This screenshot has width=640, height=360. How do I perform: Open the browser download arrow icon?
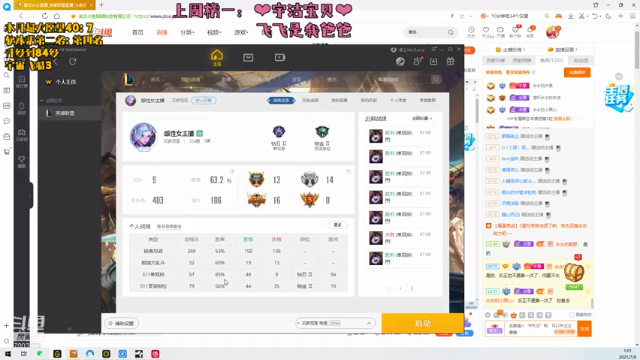click(571, 16)
